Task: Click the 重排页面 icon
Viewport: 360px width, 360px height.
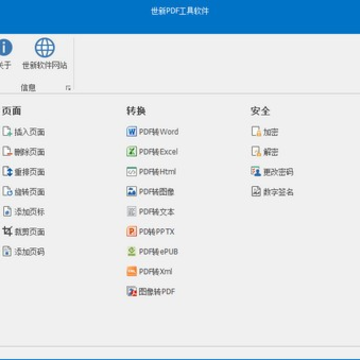Action: [x=7, y=172]
